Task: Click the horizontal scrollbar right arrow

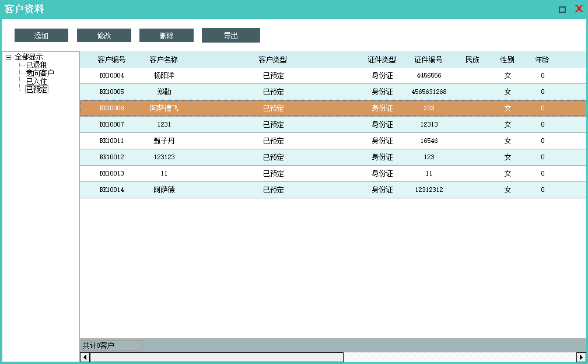Action: click(x=581, y=357)
